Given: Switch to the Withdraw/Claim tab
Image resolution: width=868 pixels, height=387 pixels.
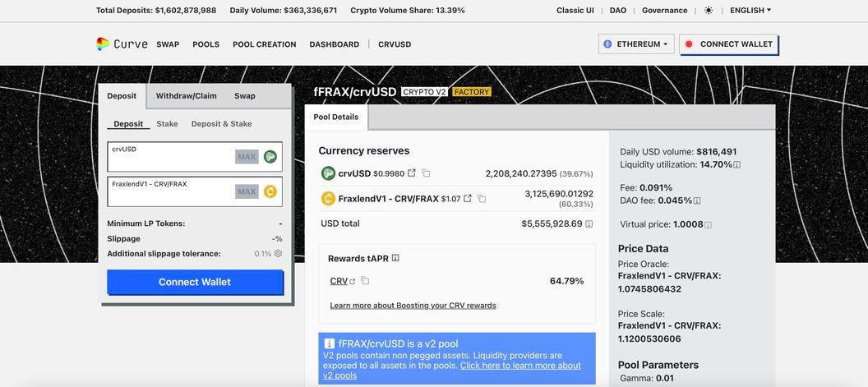Looking at the screenshot, I should [x=186, y=96].
